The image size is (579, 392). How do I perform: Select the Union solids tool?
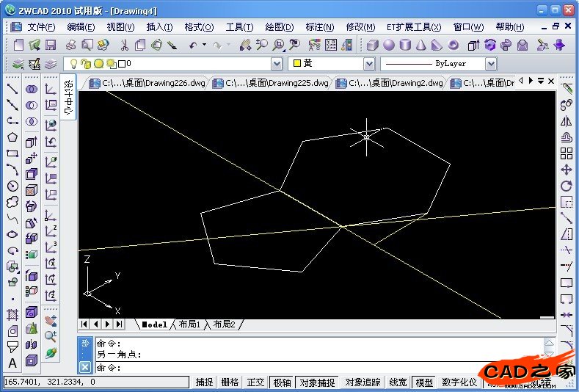tap(32, 89)
